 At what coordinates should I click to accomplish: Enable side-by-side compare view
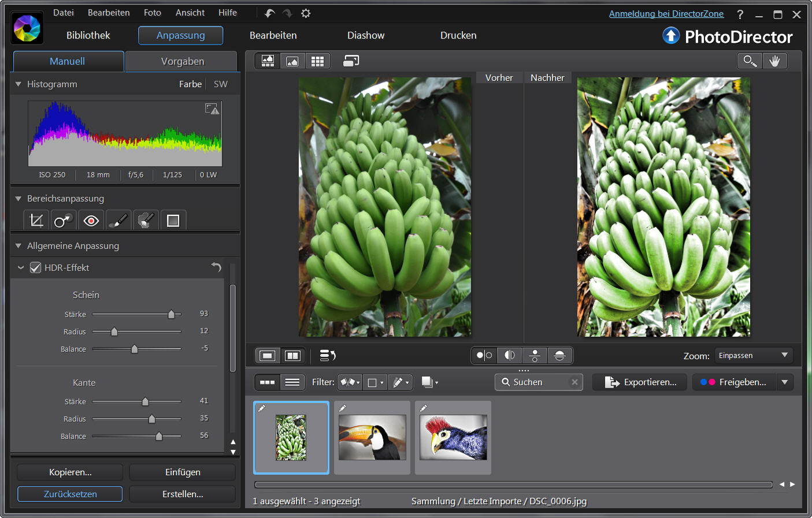(293, 356)
